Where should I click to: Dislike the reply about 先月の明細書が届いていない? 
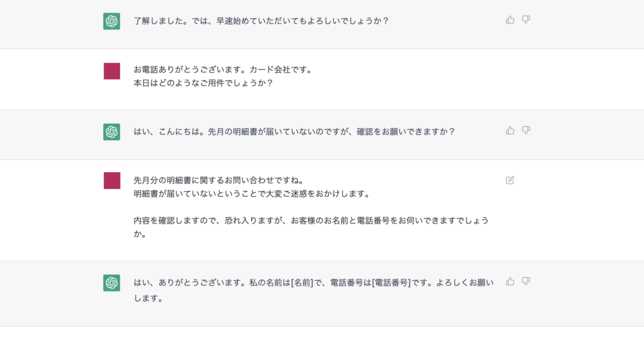(526, 131)
